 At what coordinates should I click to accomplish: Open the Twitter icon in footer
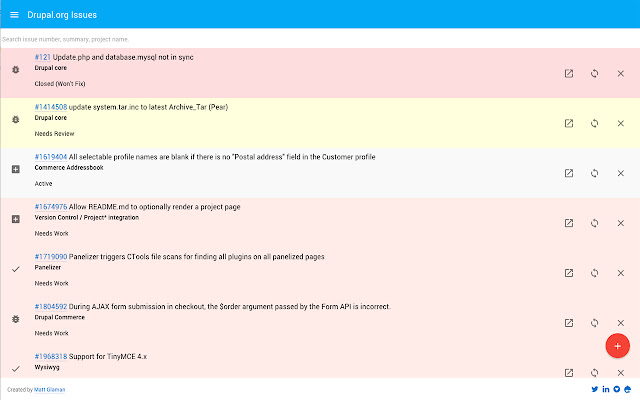(x=595, y=389)
